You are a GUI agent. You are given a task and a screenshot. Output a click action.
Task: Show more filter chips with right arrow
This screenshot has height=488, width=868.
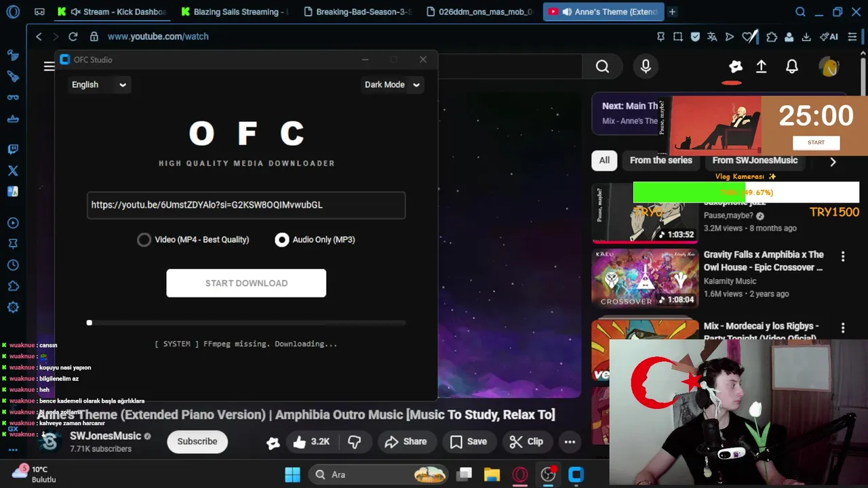(x=833, y=161)
